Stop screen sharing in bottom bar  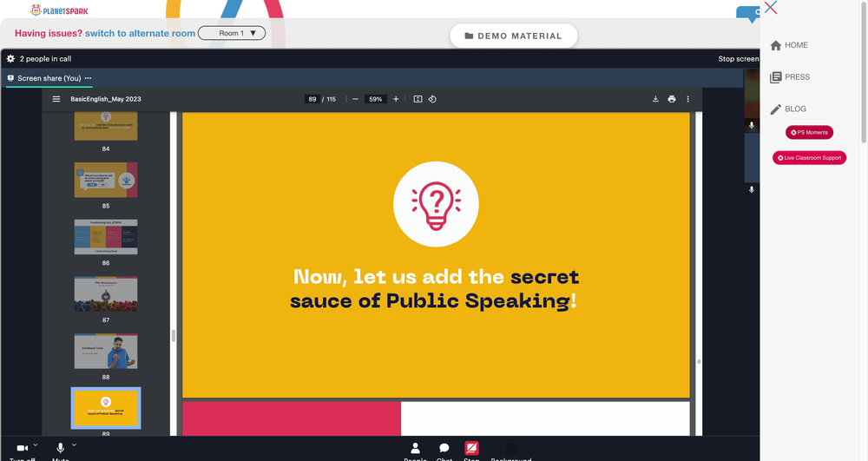pyautogui.click(x=471, y=448)
